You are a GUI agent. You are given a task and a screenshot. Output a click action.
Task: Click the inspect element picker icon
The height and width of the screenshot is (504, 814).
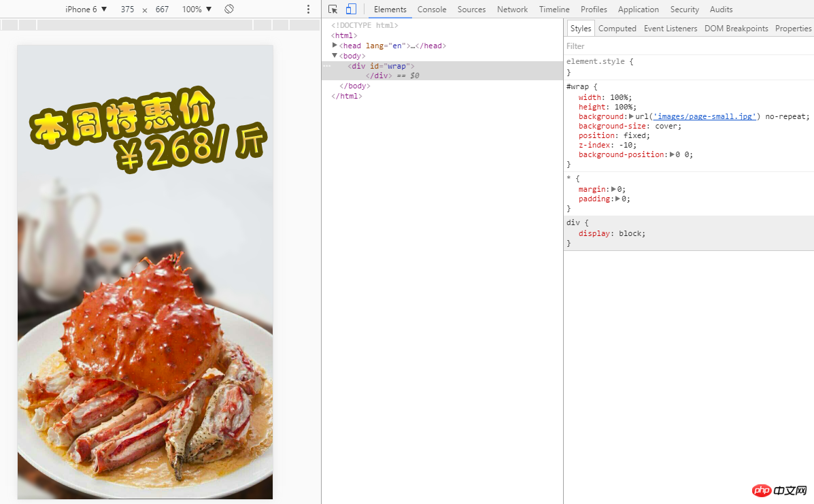pyautogui.click(x=333, y=10)
